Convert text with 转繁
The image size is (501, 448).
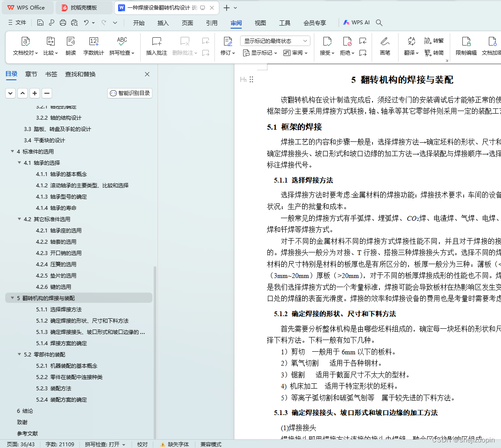(434, 41)
